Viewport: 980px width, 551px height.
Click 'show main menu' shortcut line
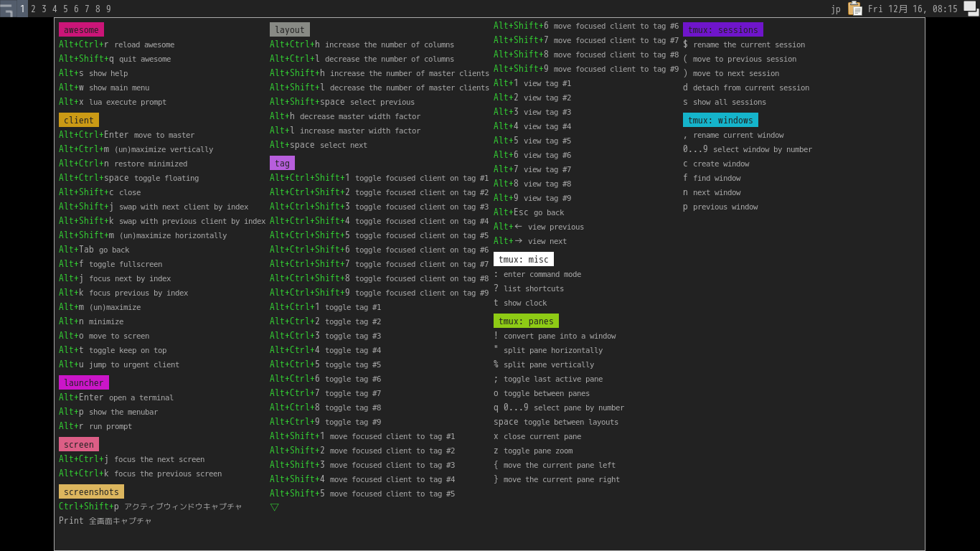coord(104,88)
